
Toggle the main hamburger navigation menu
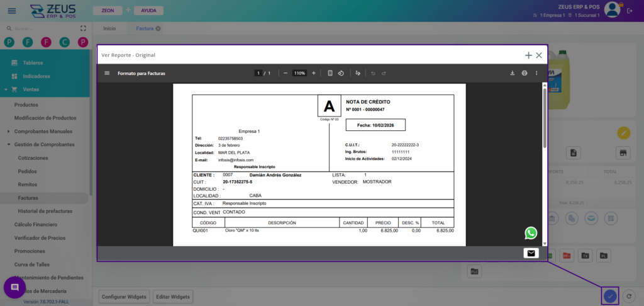coord(12,10)
